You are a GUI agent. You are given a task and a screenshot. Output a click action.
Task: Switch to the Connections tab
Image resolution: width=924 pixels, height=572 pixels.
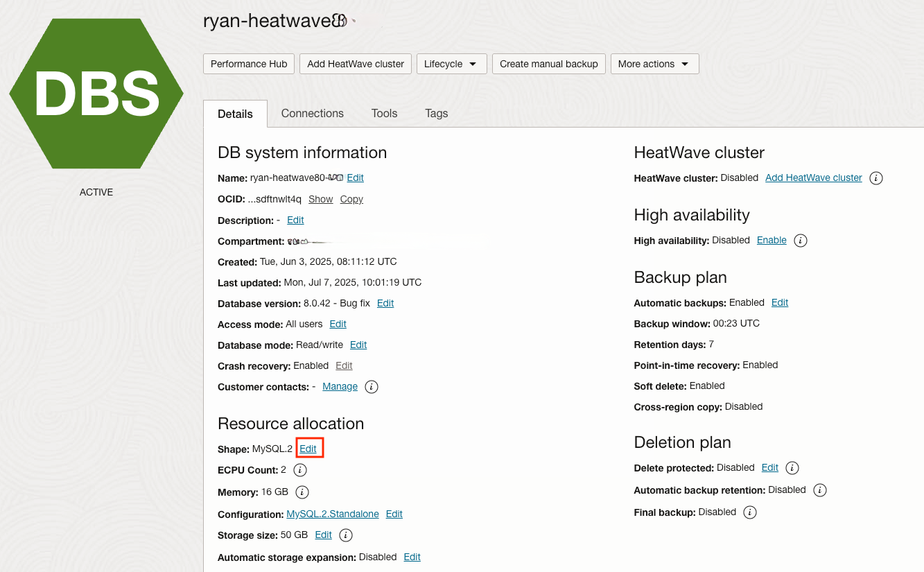[312, 114]
